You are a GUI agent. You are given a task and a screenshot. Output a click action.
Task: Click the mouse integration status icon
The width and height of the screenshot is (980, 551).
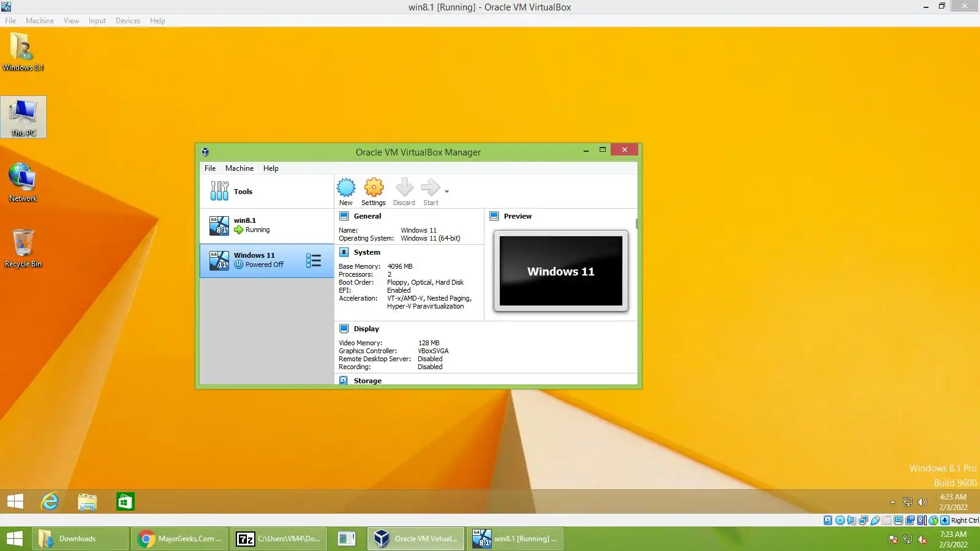(933, 520)
